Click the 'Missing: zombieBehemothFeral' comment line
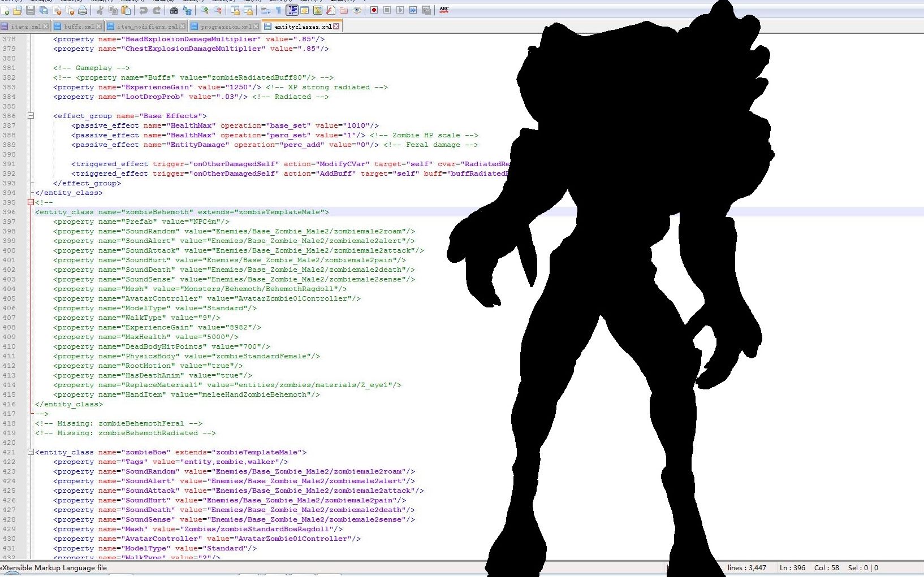This screenshot has width=924, height=577. tap(119, 423)
